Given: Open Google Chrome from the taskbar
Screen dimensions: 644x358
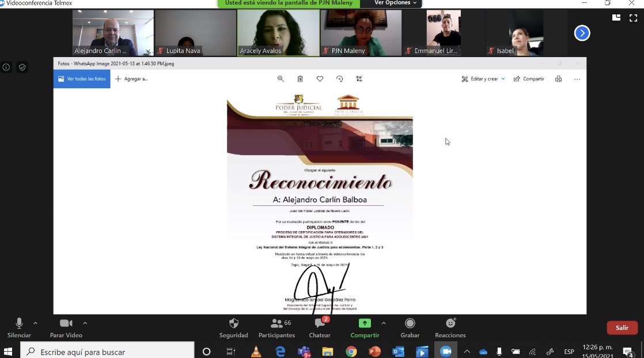Looking at the screenshot, I should click(x=351, y=352).
